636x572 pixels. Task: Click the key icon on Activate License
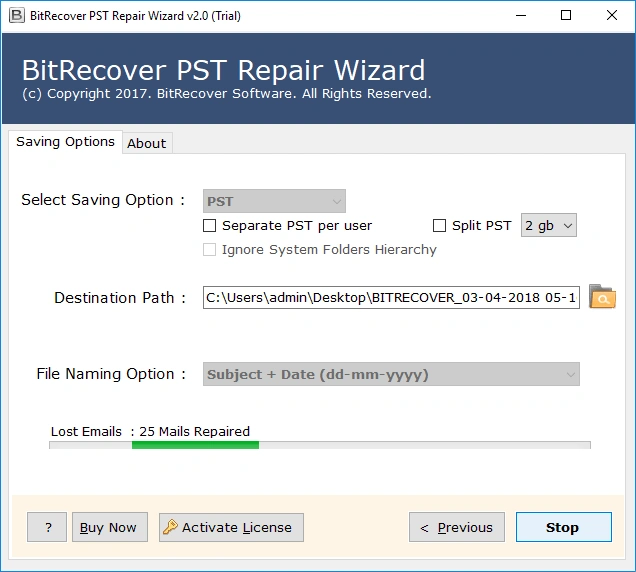pos(170,527)
